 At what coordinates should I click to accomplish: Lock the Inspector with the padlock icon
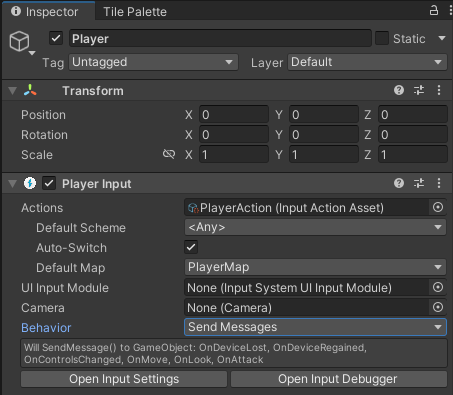tap(433, 10)
